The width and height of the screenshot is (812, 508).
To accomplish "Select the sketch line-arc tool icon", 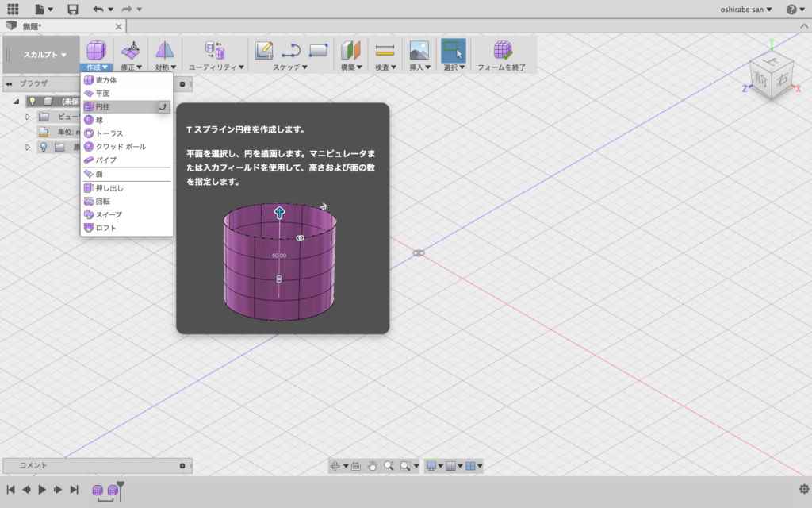I will 291,50.
